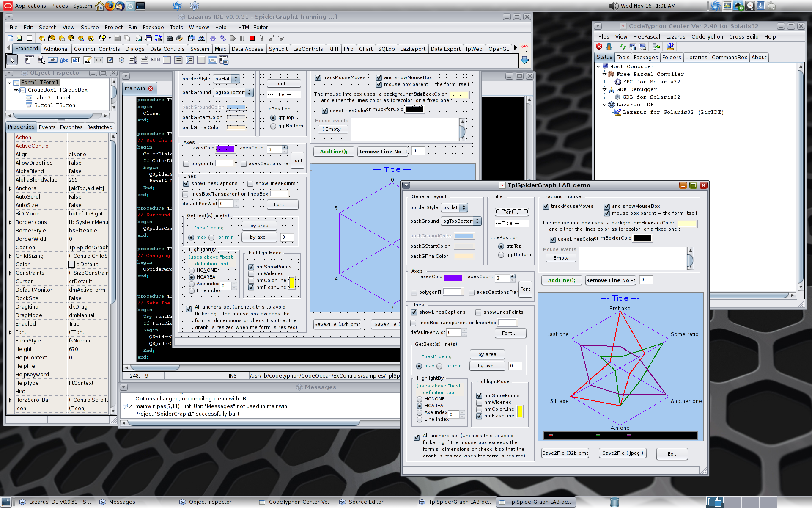
Task: Select the TMemo component icon in palette
Action: pyautogui.click(x=88, y=60)
